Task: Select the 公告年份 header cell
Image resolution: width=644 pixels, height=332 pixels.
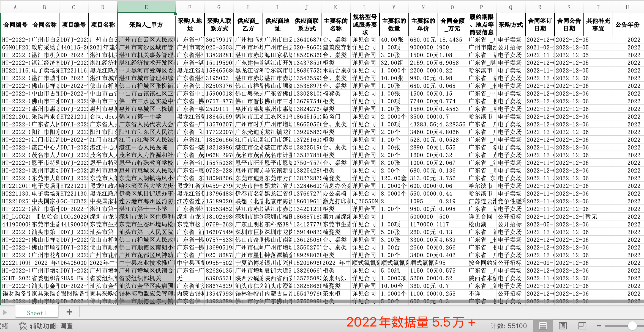Action: click(x=627, y=25)
